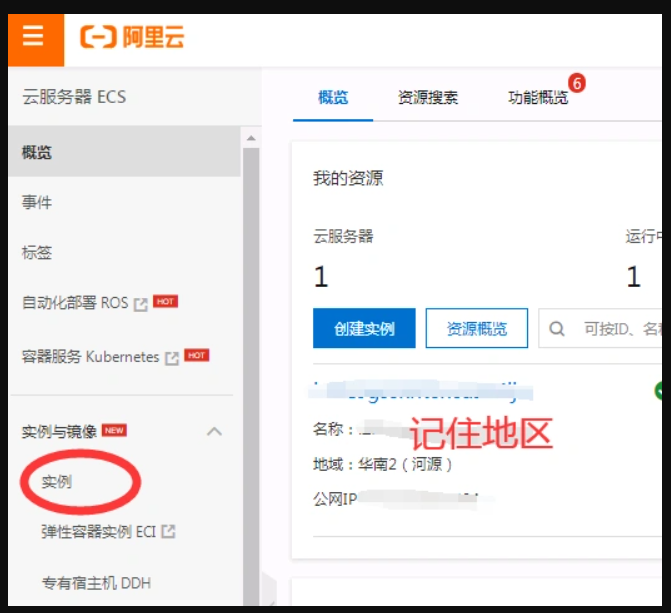The width and height of the screenshot is (671, 613).
Task: Switch to the 概览 tab
Action: pyautogui.click(x=333, y=98)
